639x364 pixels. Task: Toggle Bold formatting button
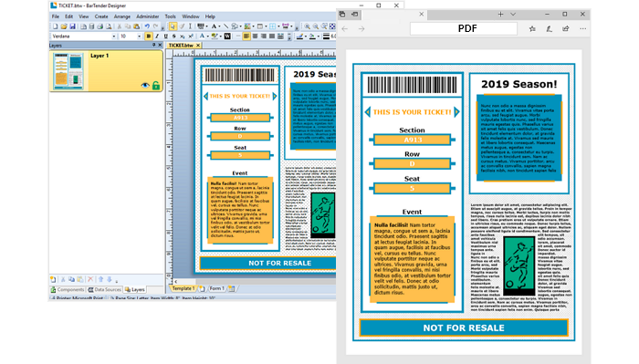[x=148, y=36]
